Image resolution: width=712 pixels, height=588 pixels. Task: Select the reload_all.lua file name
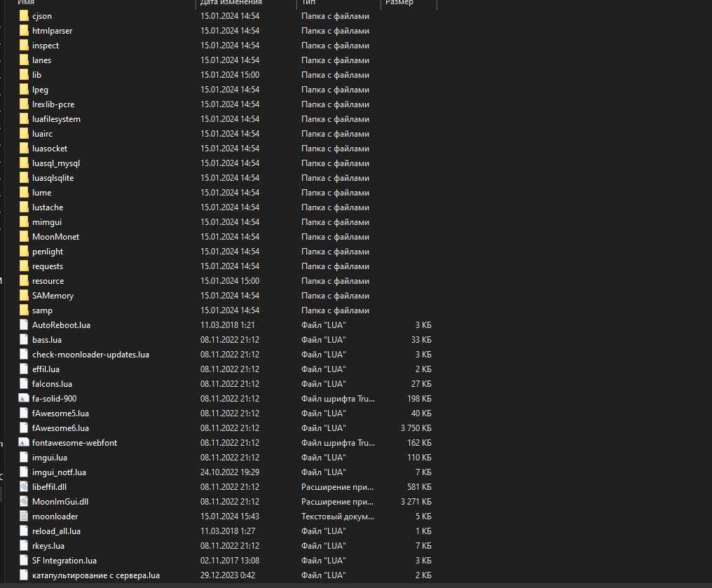(x=56, y=531)
